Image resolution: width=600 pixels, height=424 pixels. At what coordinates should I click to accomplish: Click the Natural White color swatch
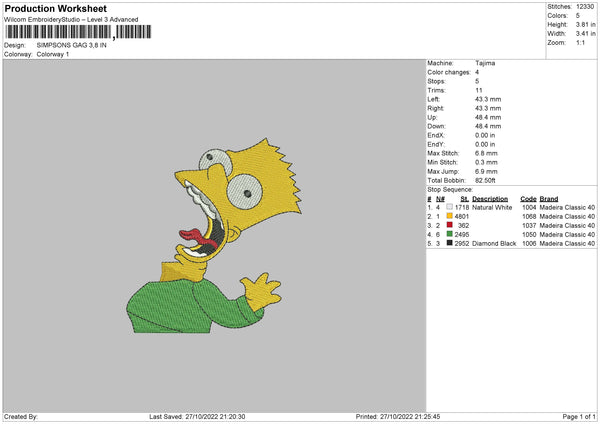[x=449, y=207]
